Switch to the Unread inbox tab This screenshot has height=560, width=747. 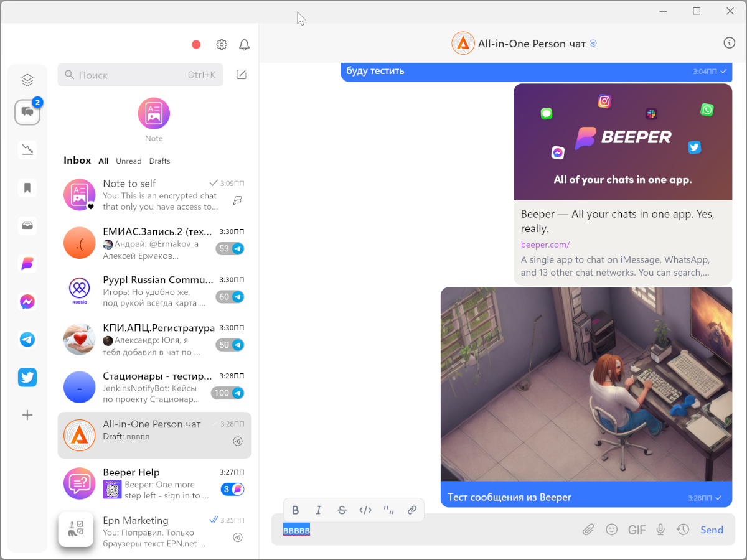pos(129,161)
